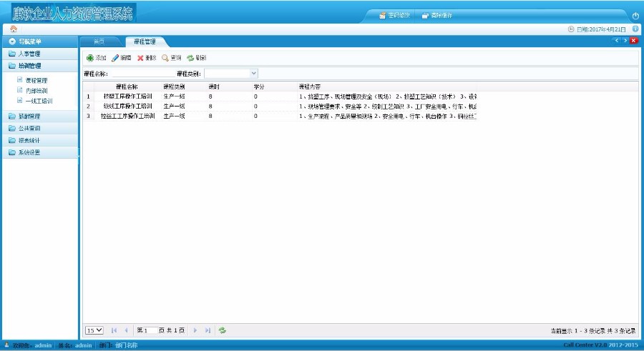Open 一线工培训 in the navigation tree
The height and width of the screenshot is (351, 644).
click(39, 102)
